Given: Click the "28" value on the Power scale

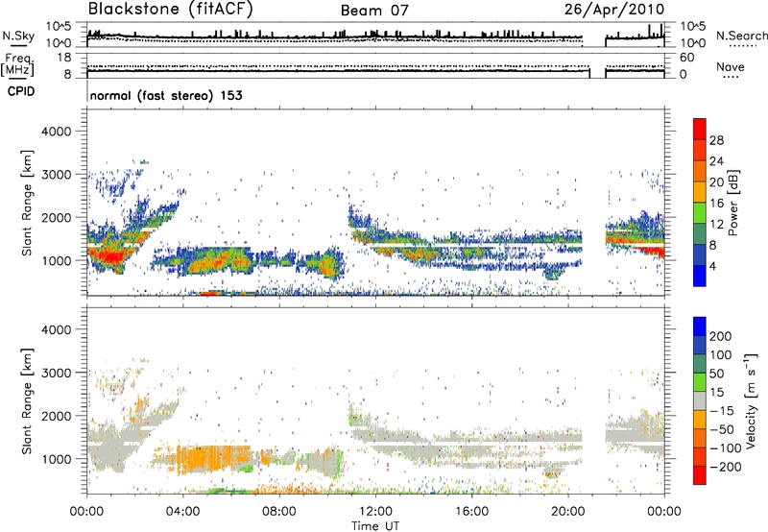Looking at the screenshot, I should click(x=716, y=140).
